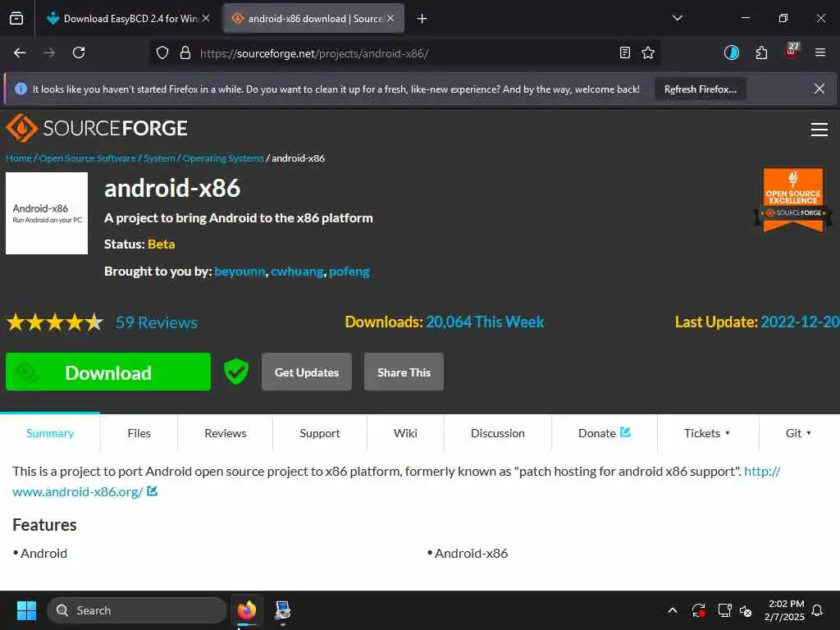The width and height of the screenshot is (840, 630).
Task: Go to Home breadcrumb link
Action: [x=19, y=158]
